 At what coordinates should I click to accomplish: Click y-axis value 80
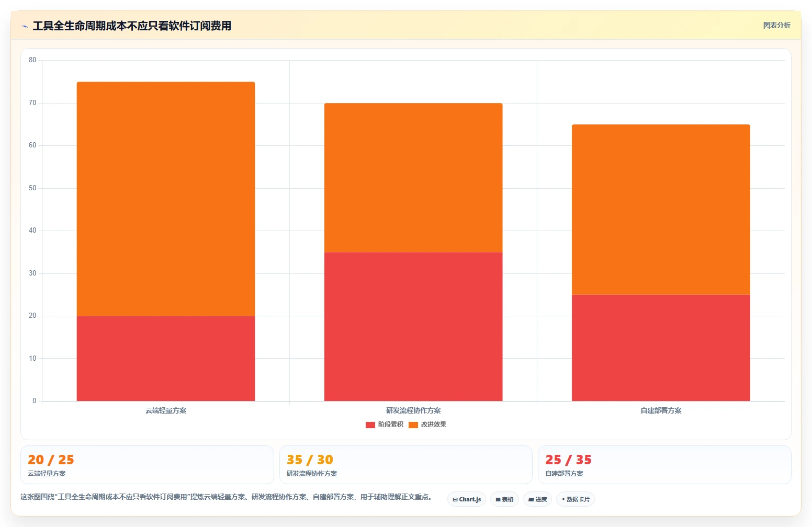pyautogui.click(x=33, y=60)
